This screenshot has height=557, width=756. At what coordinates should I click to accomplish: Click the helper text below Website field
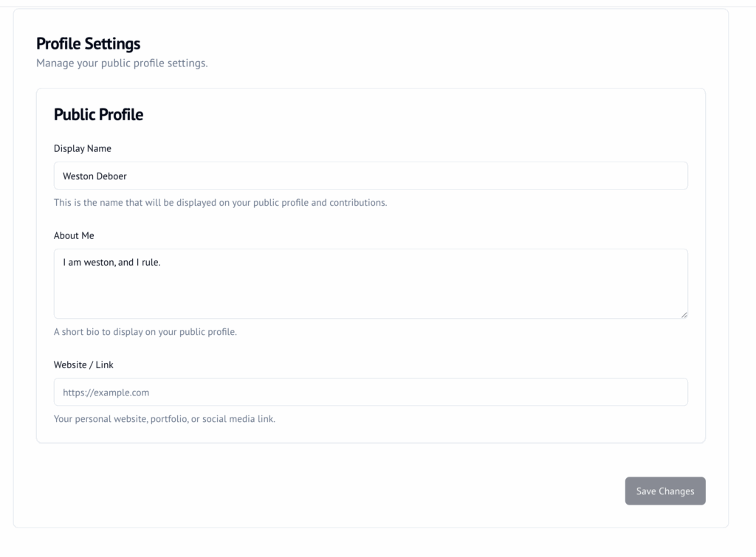tap(164, 419)
